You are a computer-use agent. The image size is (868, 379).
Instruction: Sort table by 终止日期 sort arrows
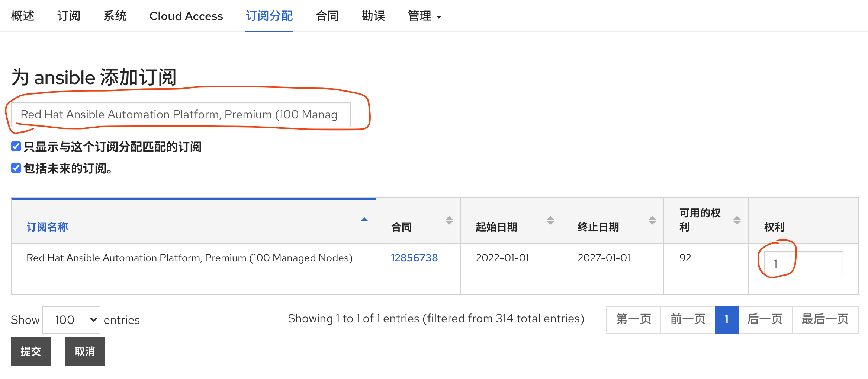pos(652,220)
